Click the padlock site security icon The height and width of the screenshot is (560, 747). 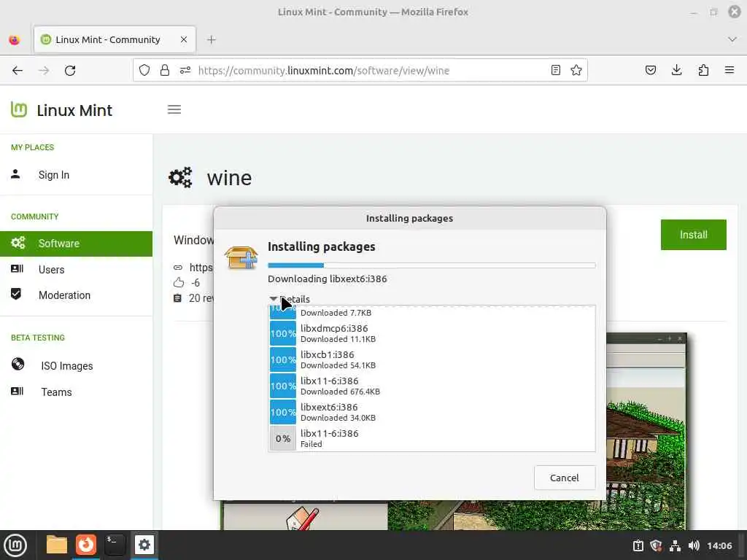click(x=165, y=71)
